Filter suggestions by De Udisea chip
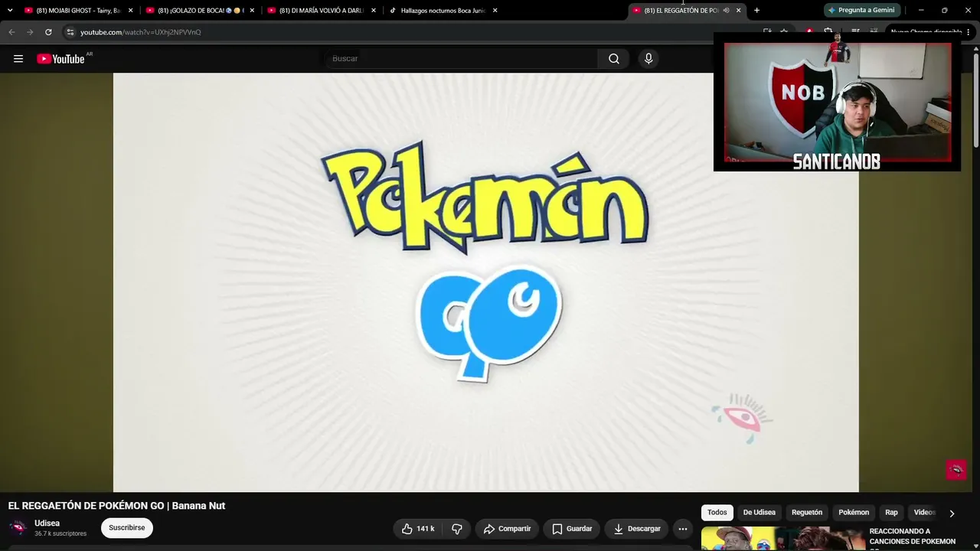The image size is (980, 551). pos(759,513)
